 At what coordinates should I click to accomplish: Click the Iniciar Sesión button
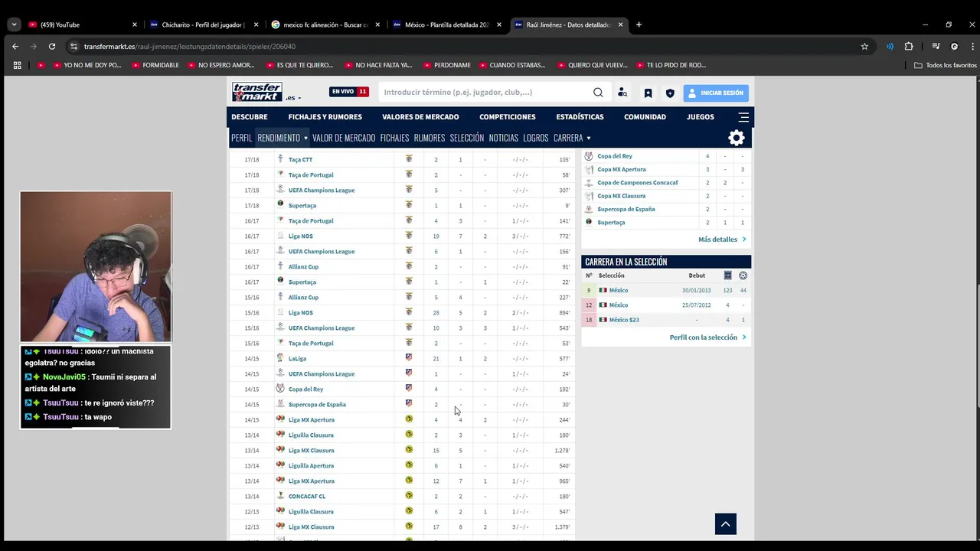(x=716, y=93)
